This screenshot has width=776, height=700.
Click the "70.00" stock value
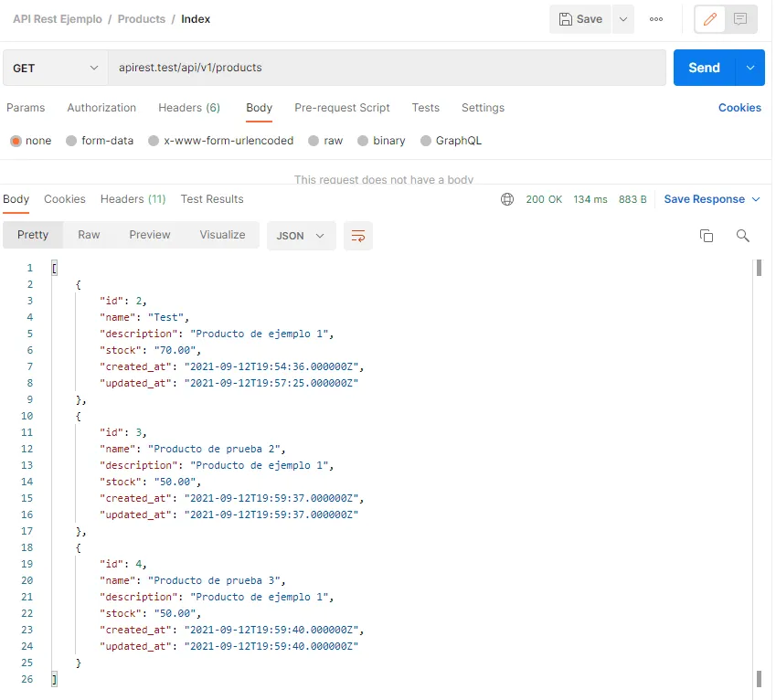click(175, 350)
